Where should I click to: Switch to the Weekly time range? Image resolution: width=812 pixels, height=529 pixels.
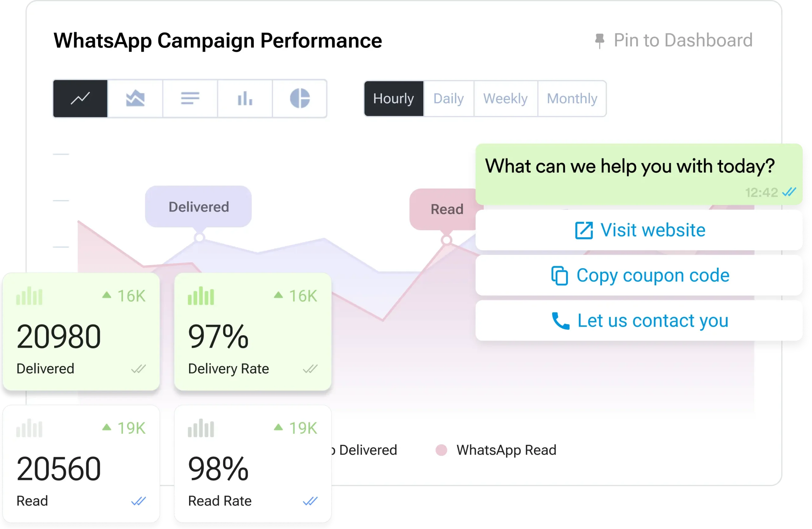(x=505, y=99)
